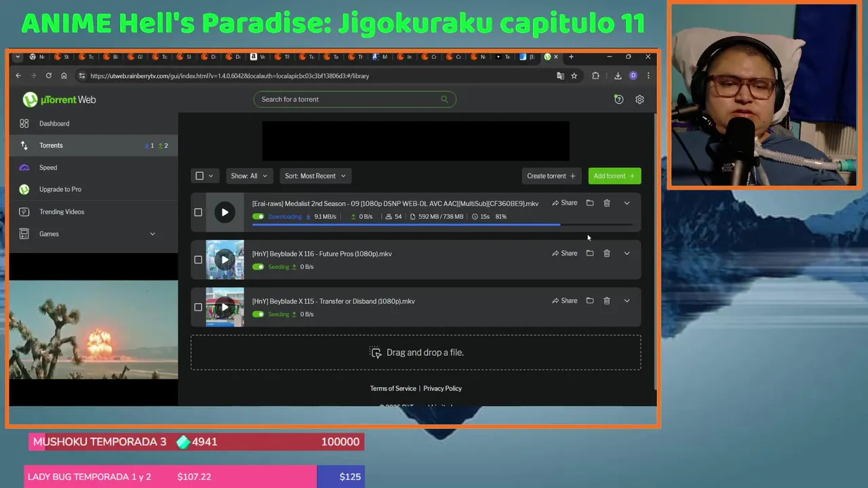Click the Drag and drop a file area
The width and height of the screenshot is (868, 488).
point(416,352)
